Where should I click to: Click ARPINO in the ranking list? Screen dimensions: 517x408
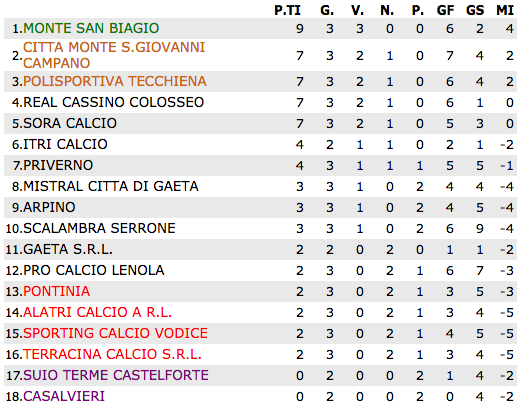point(49,207)
